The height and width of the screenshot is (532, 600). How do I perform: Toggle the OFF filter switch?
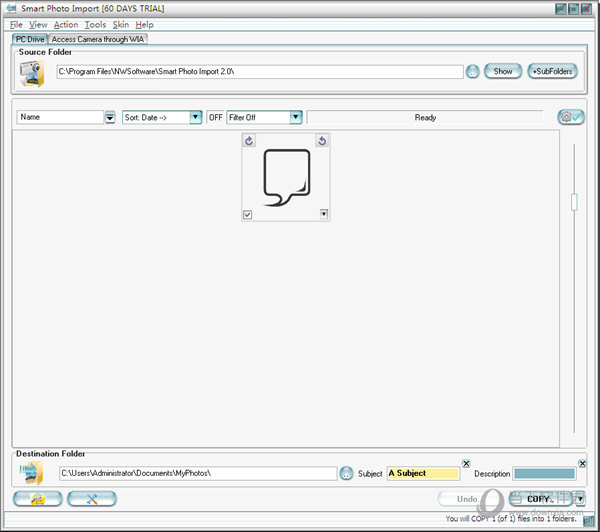point(215,117)
